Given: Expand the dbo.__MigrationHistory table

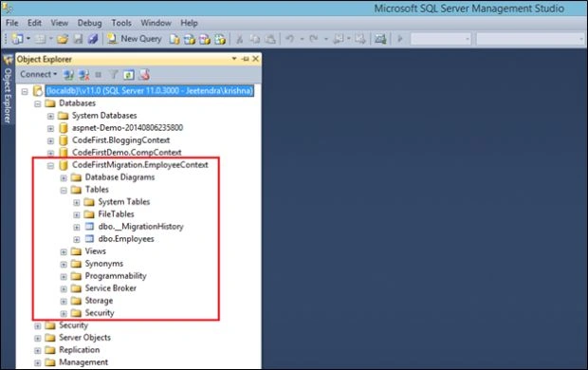Looking at the screenshot, I should (77, 228).
